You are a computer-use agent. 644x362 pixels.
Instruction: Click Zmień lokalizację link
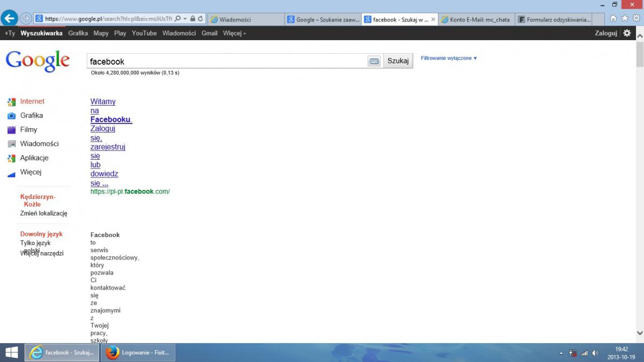click(x=43, y=213)
